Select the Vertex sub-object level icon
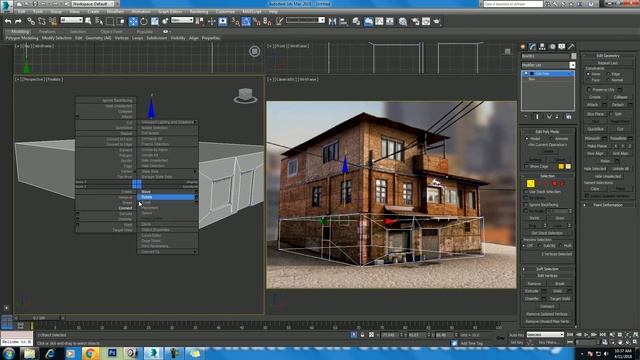The image size is (640, 360). coord(530,184)
